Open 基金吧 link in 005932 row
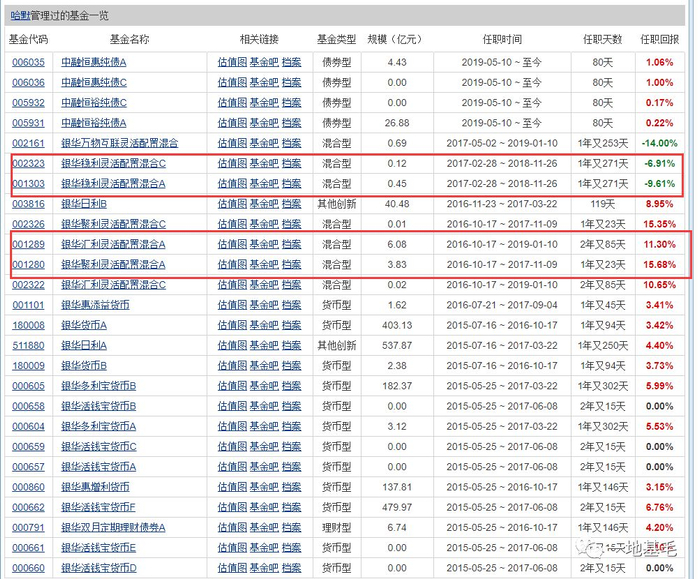 coord(264,103)
